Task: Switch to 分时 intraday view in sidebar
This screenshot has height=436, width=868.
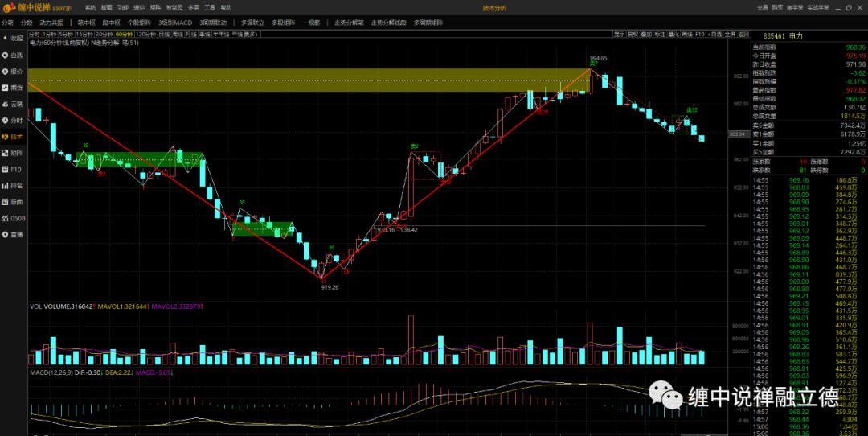Action: point(14,120)
